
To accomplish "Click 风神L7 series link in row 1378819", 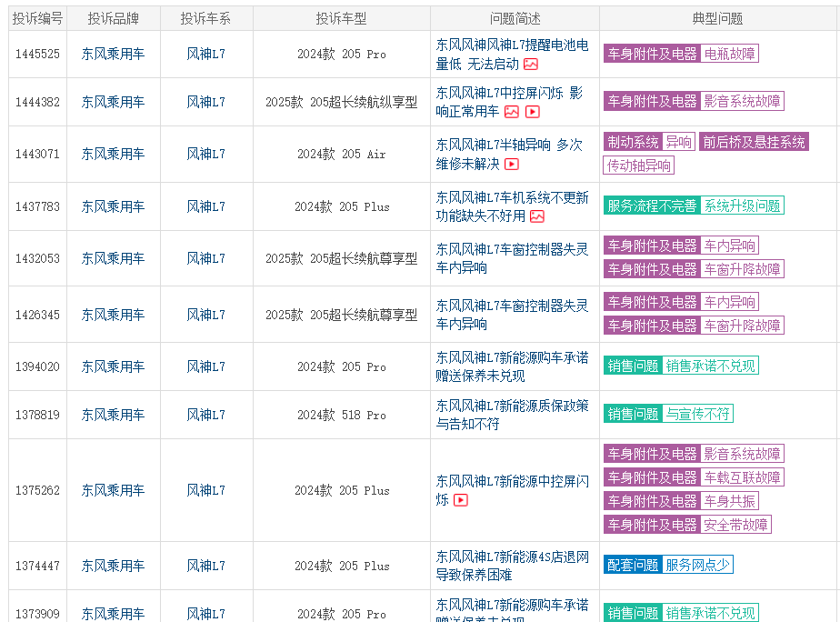I will [205, 415].
